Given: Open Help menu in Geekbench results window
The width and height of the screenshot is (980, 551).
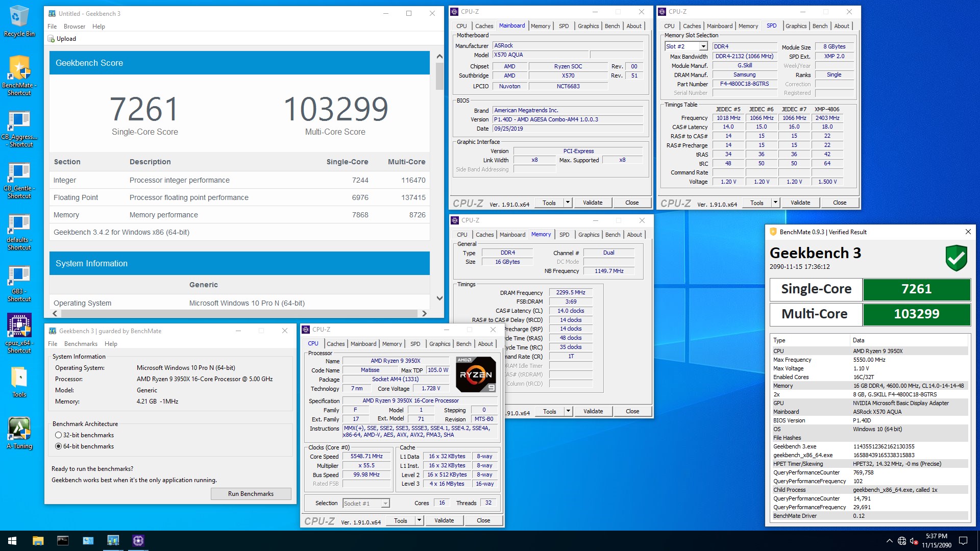Looking at the screenshot, I should [x=99, y=27].
